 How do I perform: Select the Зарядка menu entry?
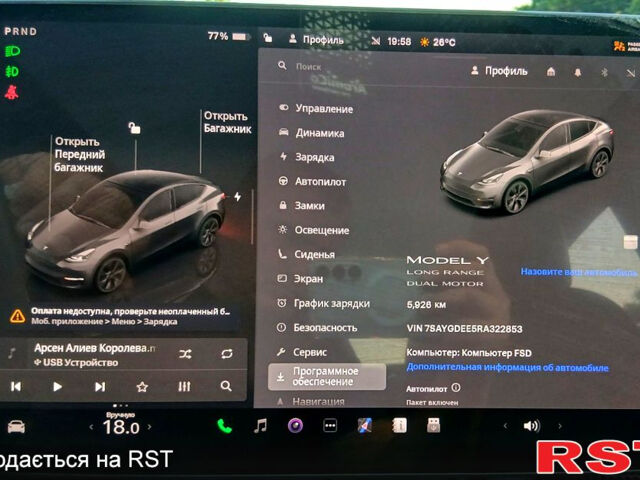coord(307,157)
